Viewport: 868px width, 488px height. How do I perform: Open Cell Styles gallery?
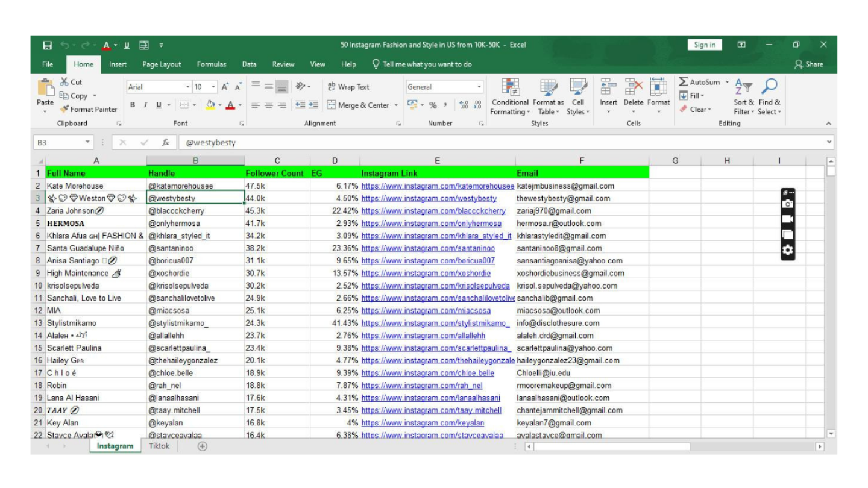click(x=578, y=96)
